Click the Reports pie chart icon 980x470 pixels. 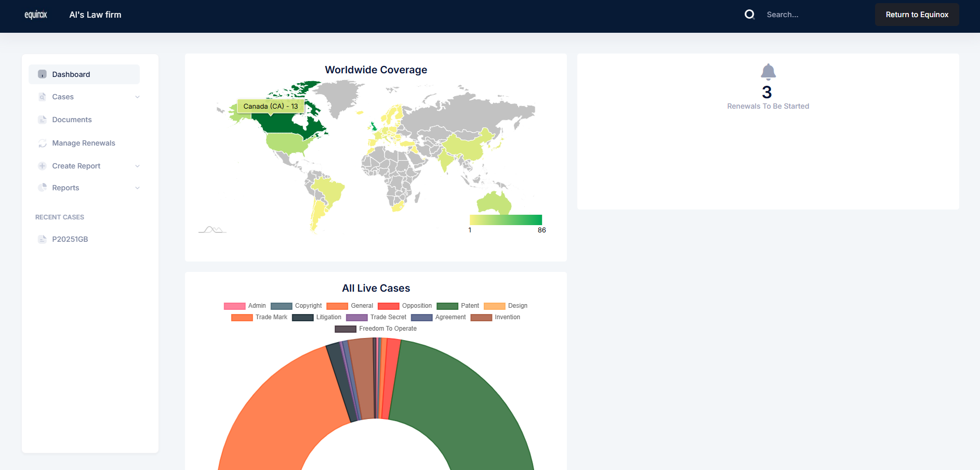(43, 188)
